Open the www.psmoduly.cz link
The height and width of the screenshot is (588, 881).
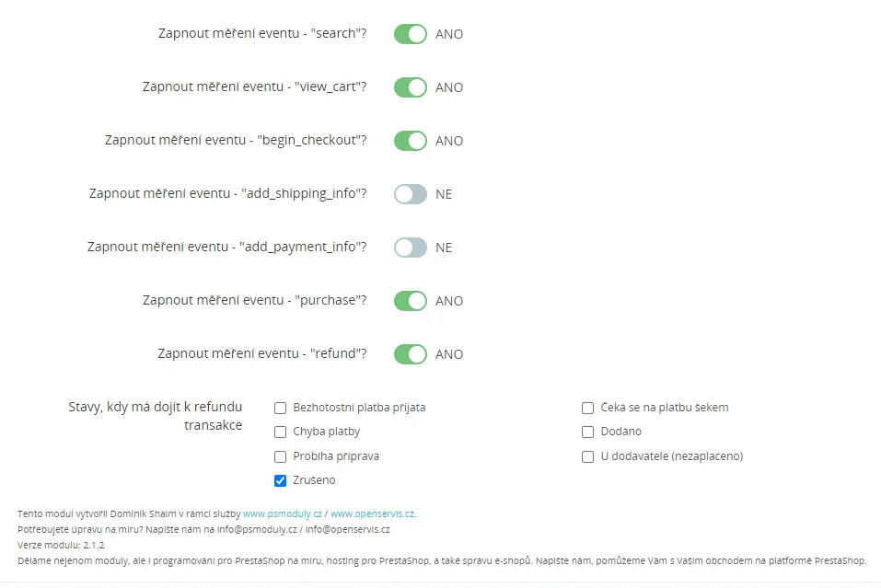tap(283, 513)
